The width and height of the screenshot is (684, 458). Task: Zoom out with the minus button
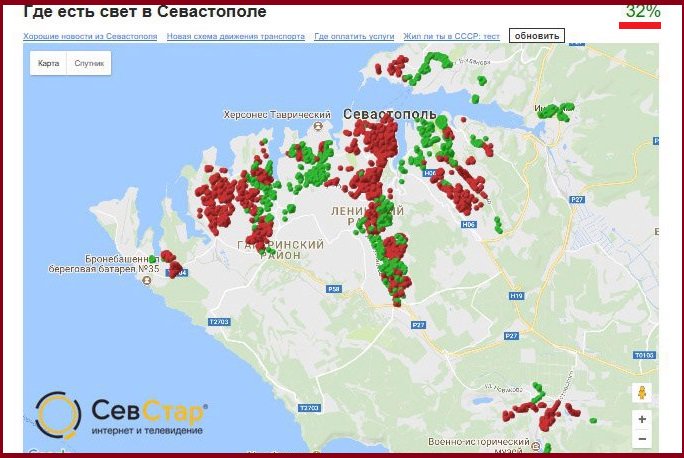pyautogui.click(x=642, y=439)
